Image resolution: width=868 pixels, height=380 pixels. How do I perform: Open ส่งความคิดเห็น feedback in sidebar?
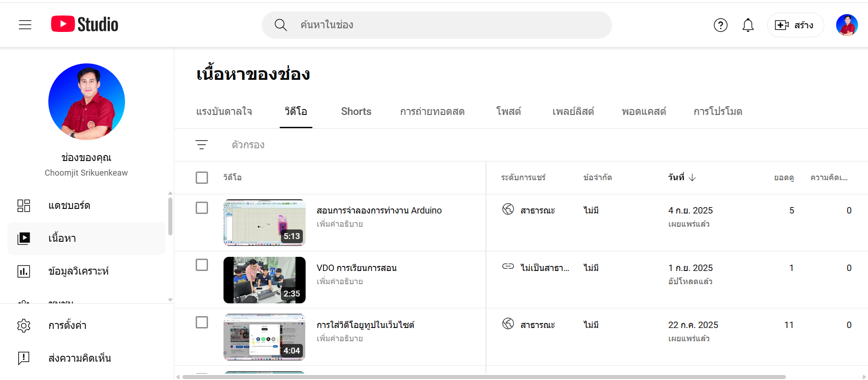(x=79, y=358)
